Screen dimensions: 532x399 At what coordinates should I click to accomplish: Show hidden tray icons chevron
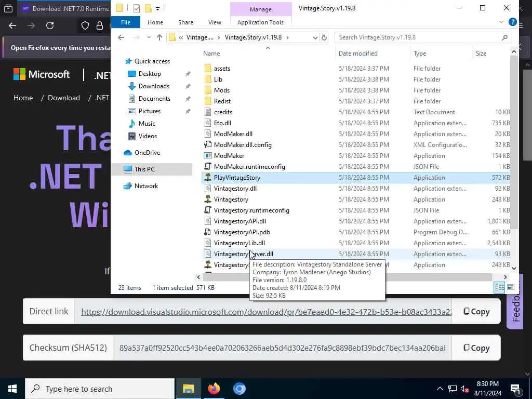point(440,389)
